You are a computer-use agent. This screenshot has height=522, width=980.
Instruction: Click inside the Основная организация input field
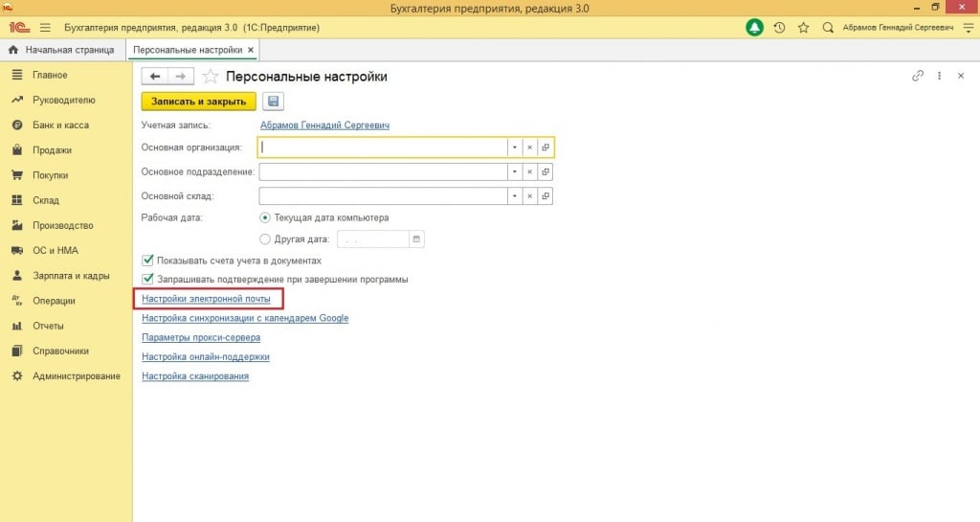(x=383, y=148)
